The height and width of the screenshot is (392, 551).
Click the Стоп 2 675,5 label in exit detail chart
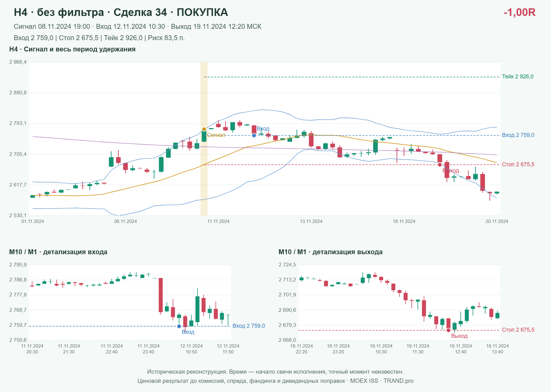click(x=518, y=330)
